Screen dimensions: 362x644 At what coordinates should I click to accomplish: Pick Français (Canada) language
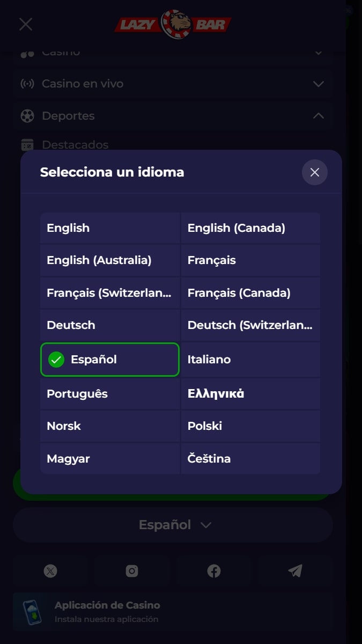point(250,293)
